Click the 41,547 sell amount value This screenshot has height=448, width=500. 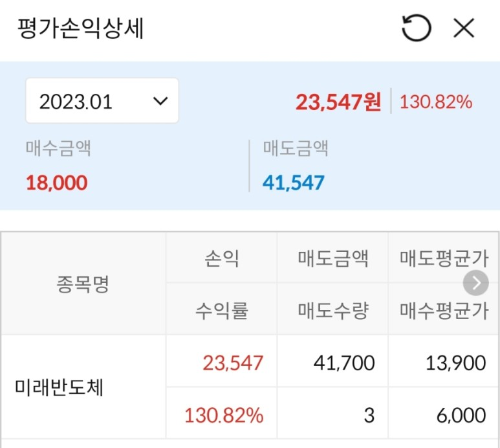[294, 183]
